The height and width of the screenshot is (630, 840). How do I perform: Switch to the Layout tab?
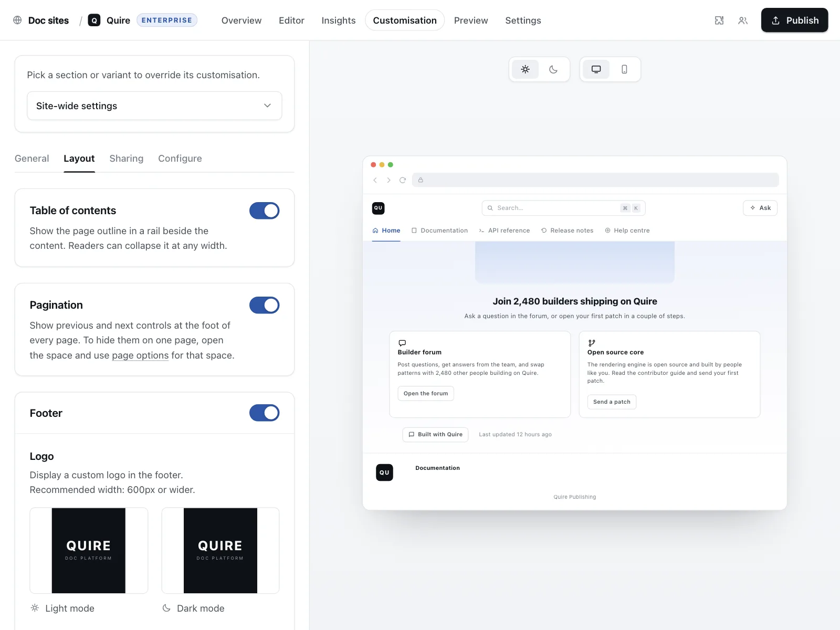[x=79, y=159]
